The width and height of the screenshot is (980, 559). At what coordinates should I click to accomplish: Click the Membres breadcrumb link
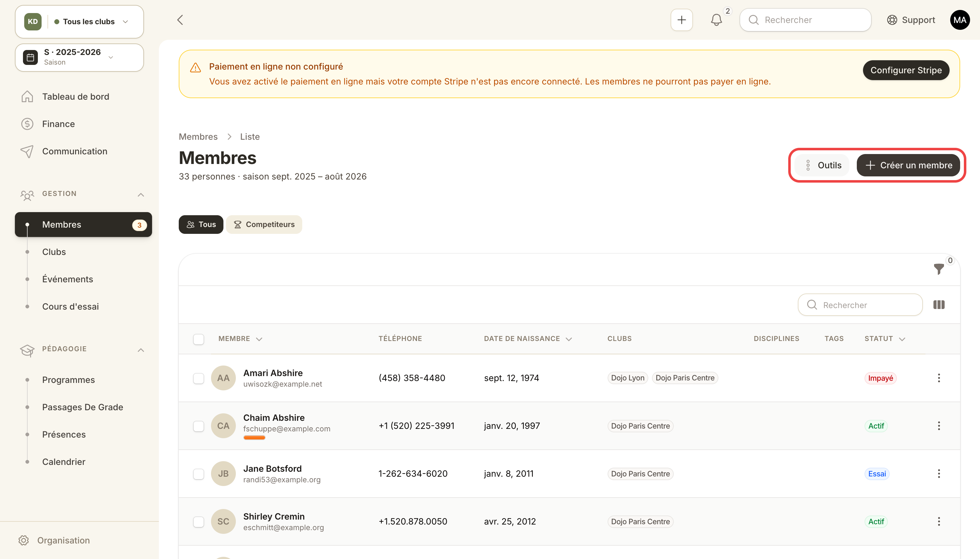pos(198,137)
